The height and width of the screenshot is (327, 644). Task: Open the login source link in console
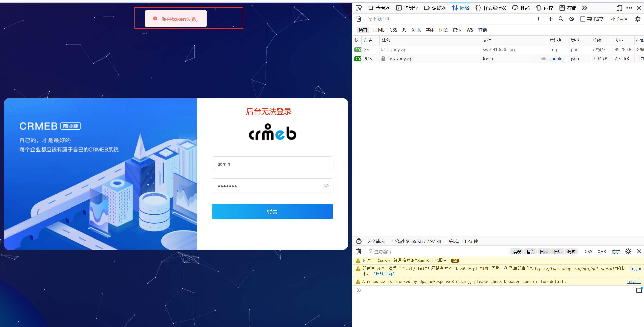pyautogui.click(x=635, y=269)
